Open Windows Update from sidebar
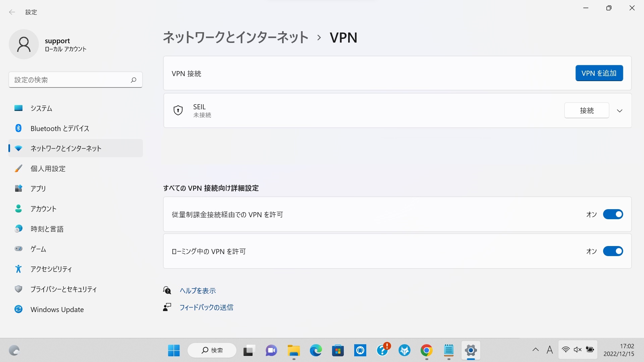 [x=57, y=309]
